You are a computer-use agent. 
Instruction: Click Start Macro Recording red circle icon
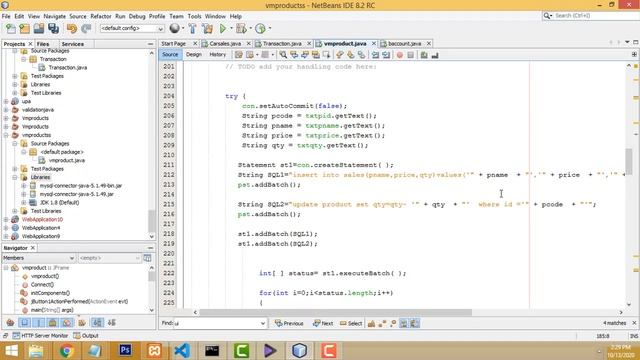tap(400, 55)
